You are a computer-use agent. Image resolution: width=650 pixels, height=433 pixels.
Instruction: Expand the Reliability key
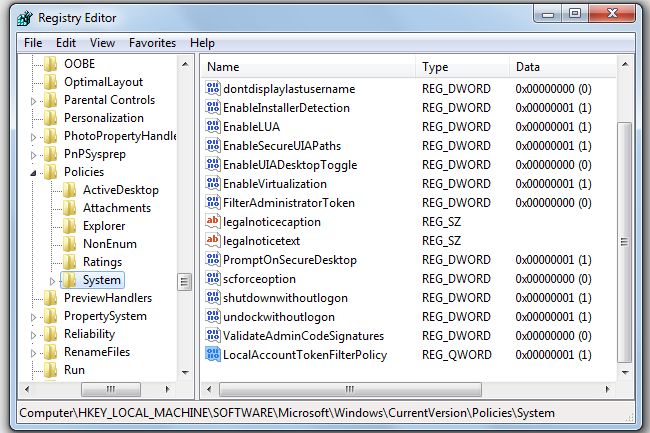34,335
